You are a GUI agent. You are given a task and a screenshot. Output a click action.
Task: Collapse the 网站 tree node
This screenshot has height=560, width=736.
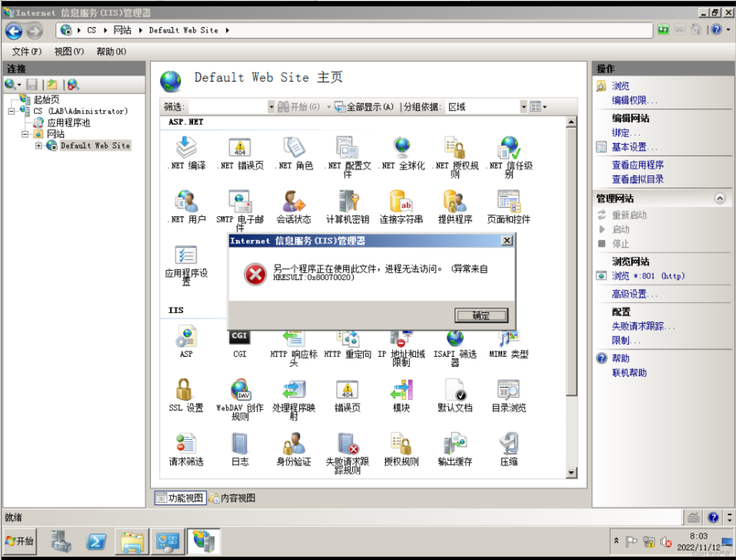click(x=25, y=135)
